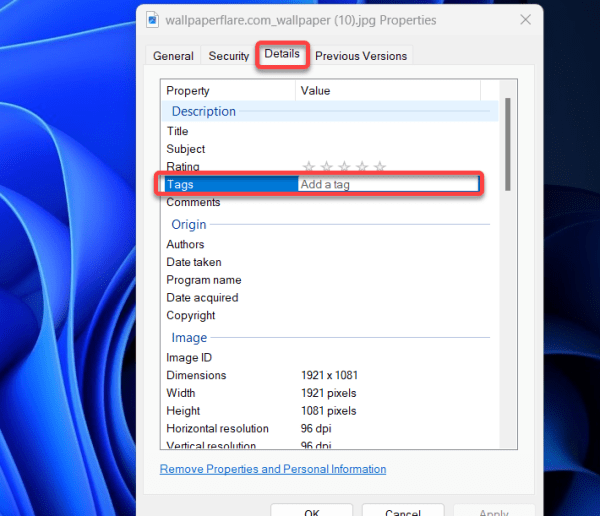Select the Details tab
The height and width of the screenshot is (516, 600).
point(282,54)
